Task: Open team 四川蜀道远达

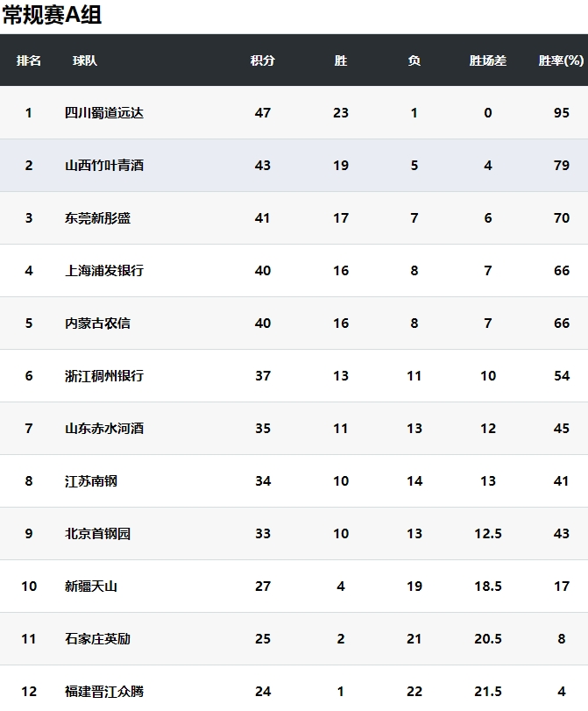Action: (103, 112)
